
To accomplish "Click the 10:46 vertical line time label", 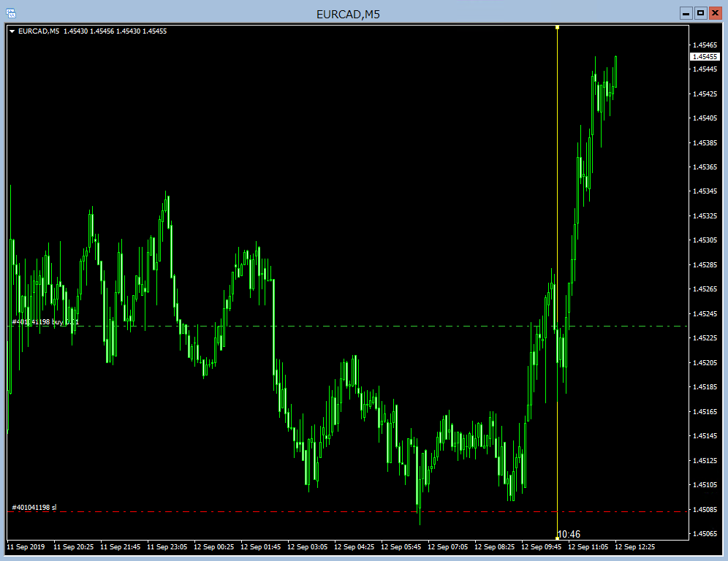I will pyautogui.click(x=569, y=534).
